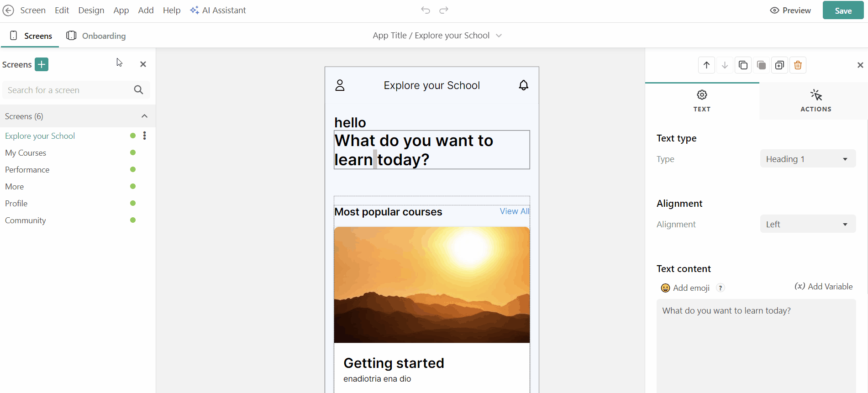The height and width of the screenshot is (393, 868).
Task: Select Community screen
Action: (x=25, y=220)
